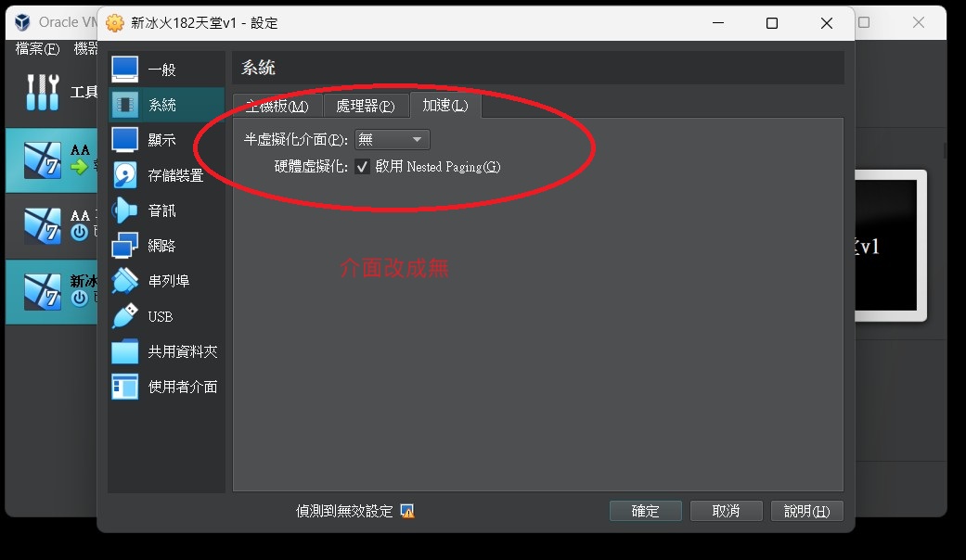Select the 系統 (System) category in sidebar
The height and width of the screenshot is (560, 966).
tap(166, 105)
